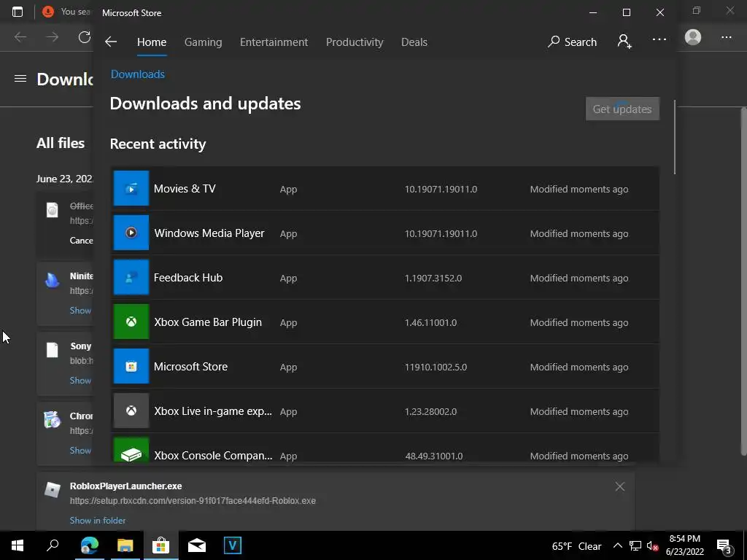Open the Edge hamburger menu beside Downloads
747x560 pixels.
point(20,79)
